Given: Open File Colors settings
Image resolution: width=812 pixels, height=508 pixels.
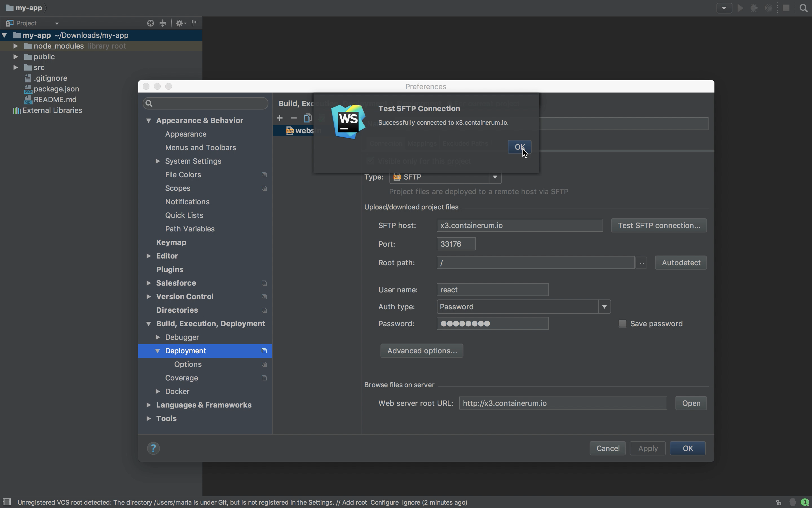Looking at the screenshot, I should [x=183, y=175].
